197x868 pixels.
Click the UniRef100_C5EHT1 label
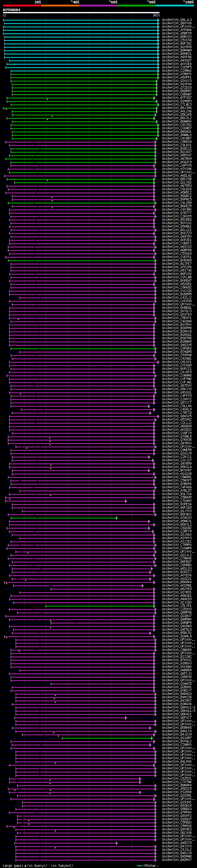pos(176,318)
